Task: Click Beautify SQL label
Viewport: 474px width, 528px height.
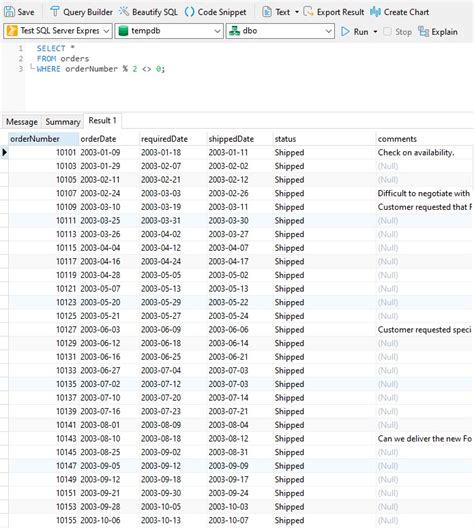Action: 155,12
